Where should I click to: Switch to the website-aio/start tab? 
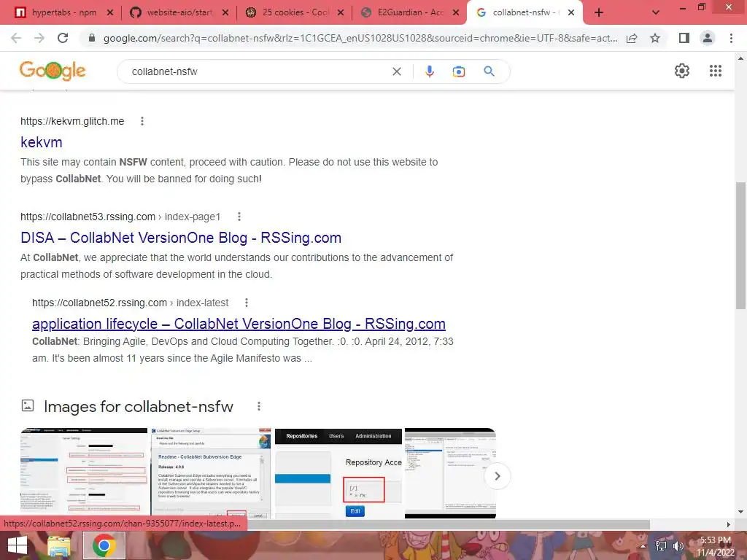179,12
